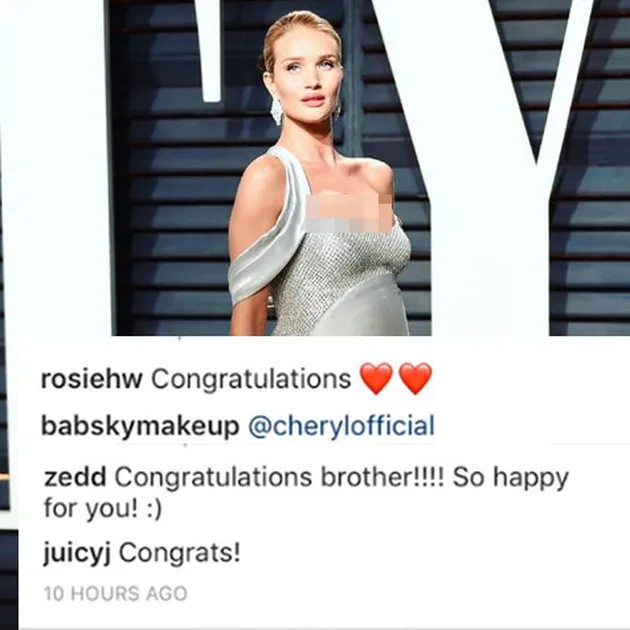Click the second red heart emoji

click(416, 378)
